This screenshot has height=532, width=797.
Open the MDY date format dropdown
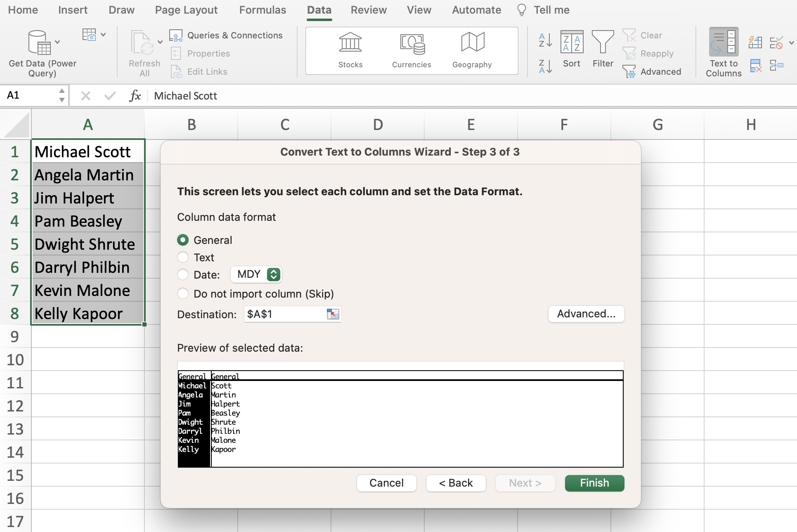[x=256, y=274]
